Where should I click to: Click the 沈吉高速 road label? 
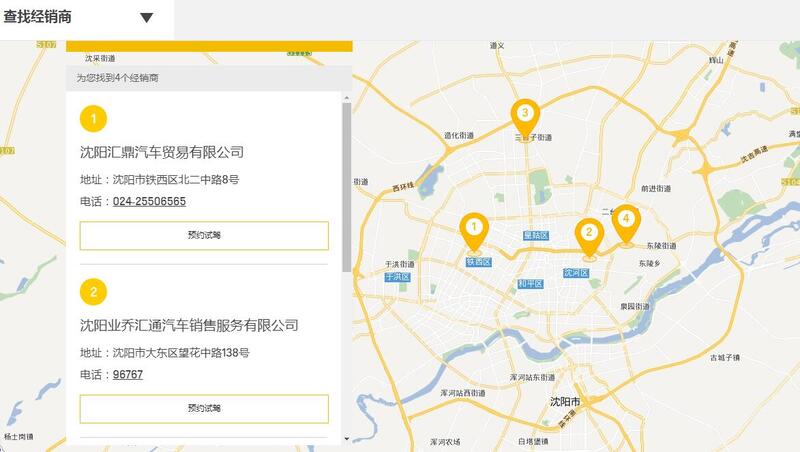pyautogui.click(x=754, y=155)
